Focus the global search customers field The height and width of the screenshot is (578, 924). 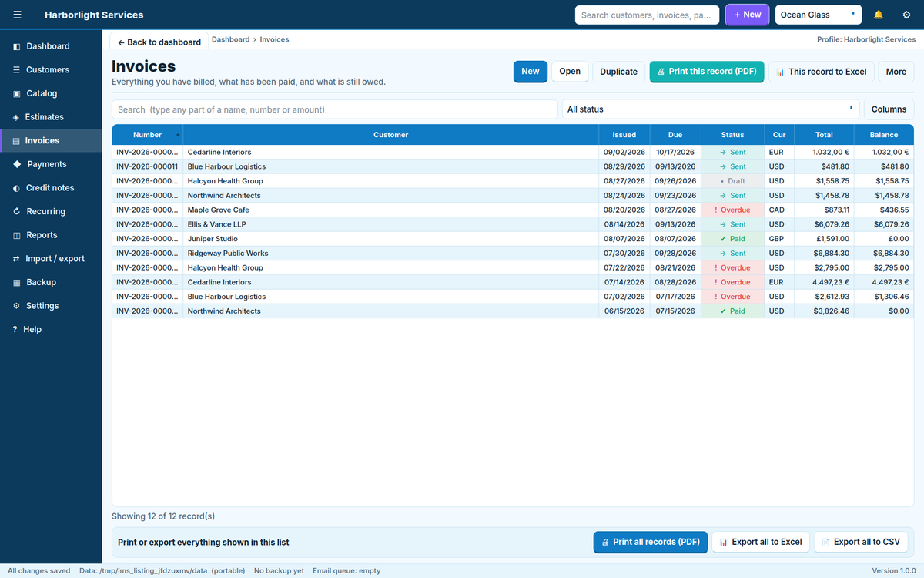pos(647,15)
